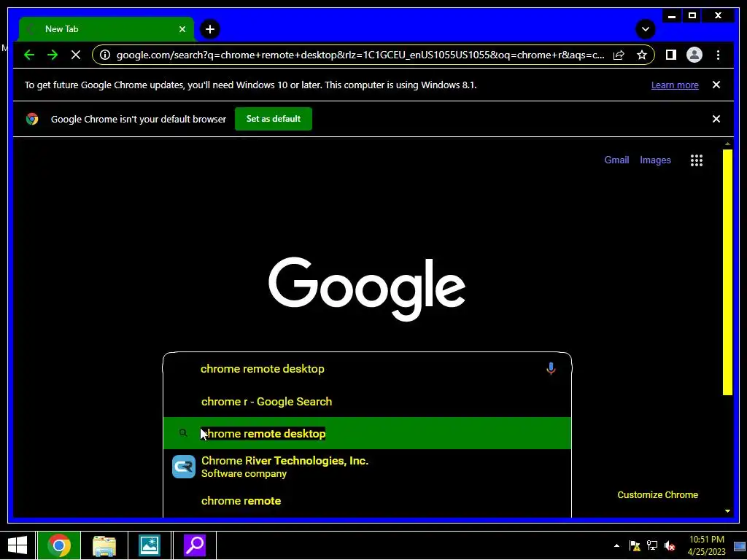
Task: Open network tray icon
Action: pos(651,545)
